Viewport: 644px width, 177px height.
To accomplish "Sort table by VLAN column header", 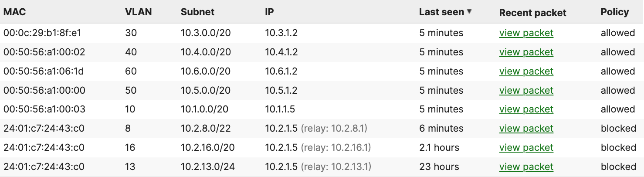I will click(x=138, y=12).
